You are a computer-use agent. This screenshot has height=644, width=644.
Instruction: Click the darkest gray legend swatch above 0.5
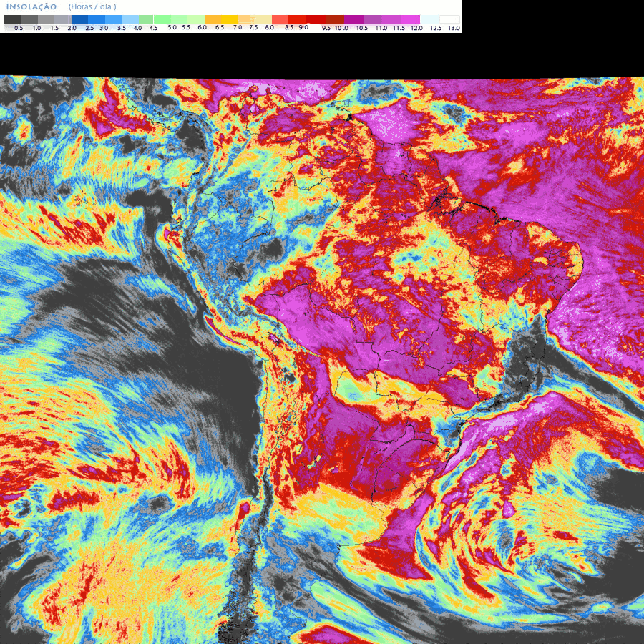[12, 19]
